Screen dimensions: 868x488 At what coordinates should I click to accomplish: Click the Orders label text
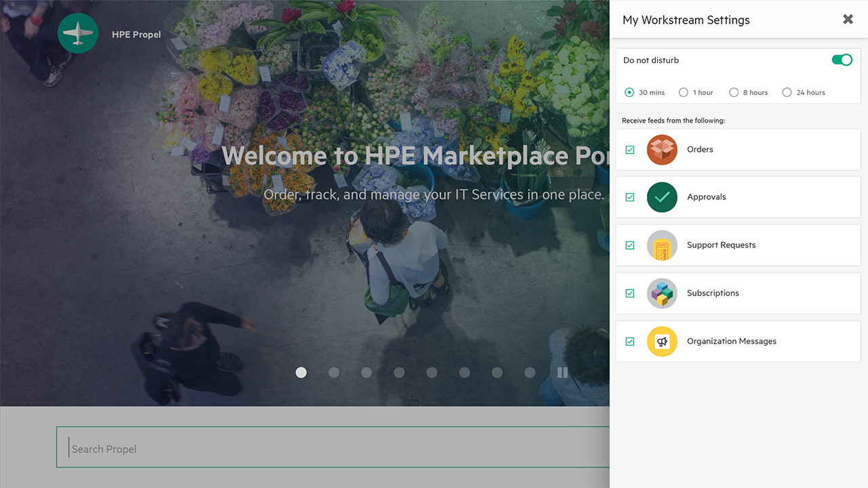(x=700, y=150)
